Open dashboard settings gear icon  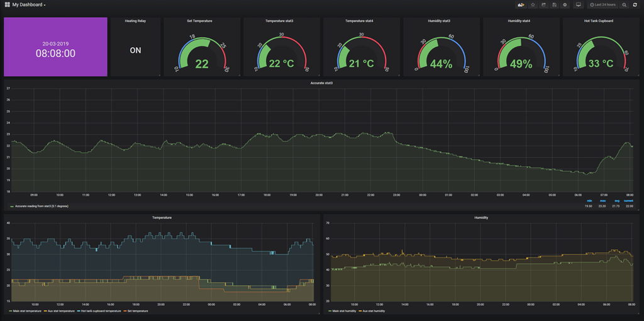[565, 5]
